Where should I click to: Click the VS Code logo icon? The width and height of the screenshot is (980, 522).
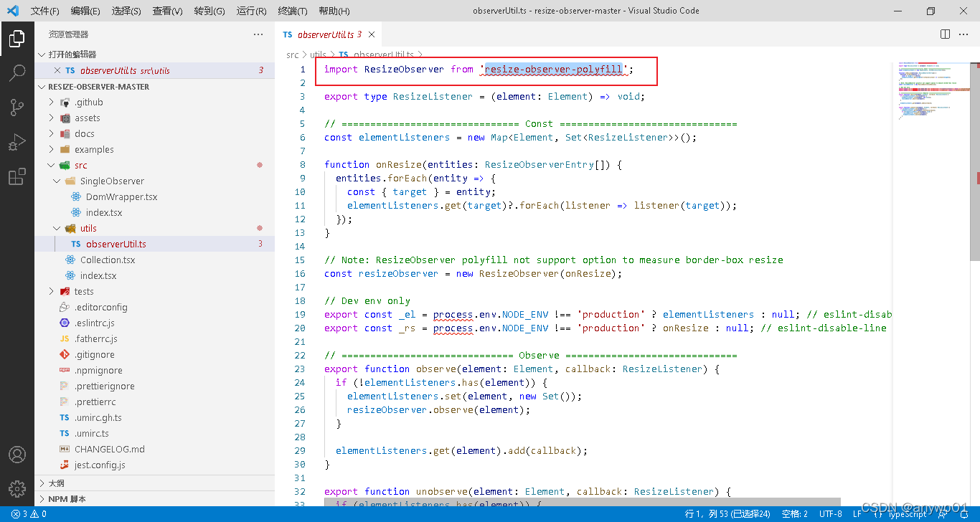(x=12, y=11)
